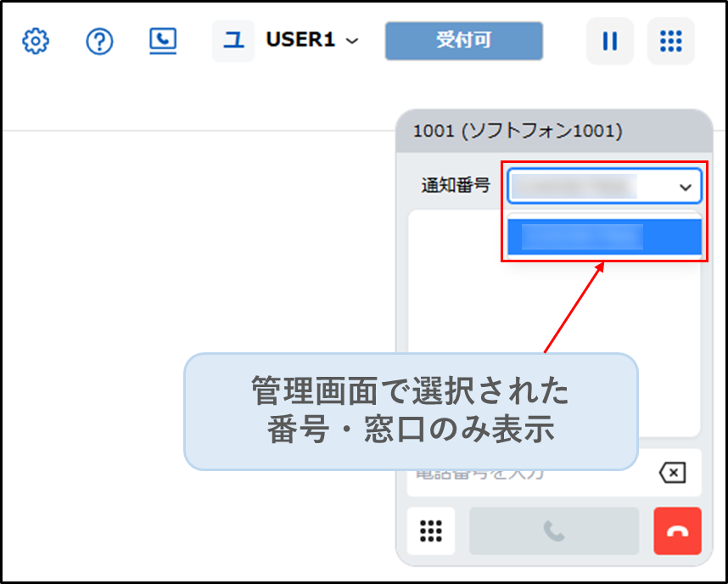Open the settings gear icon
Image resolution: width=728 pixels, height=584 pixels.
[x=36, y=41]
